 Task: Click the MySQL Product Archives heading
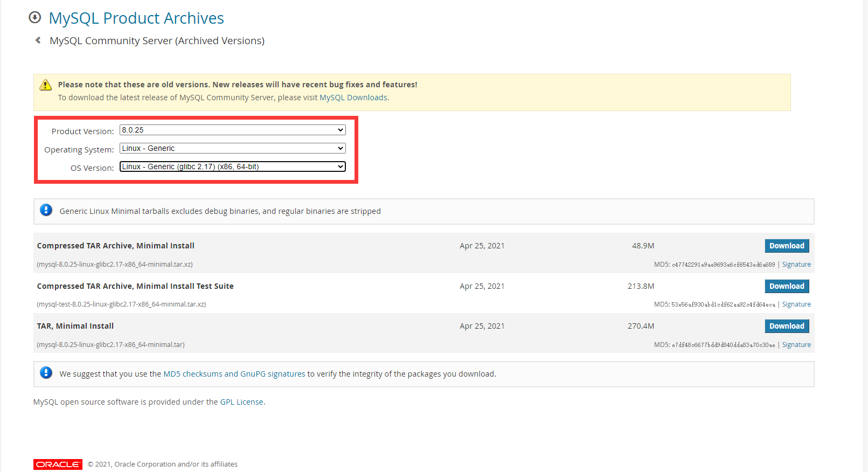pos(136,18)
